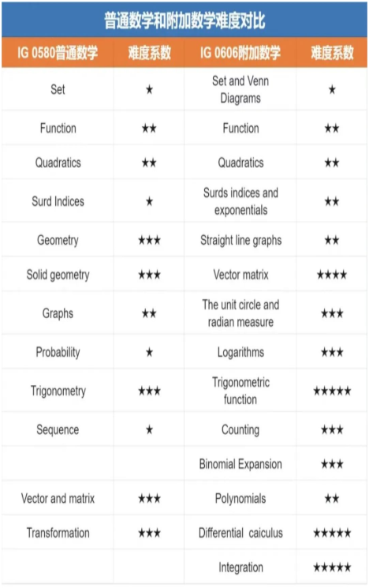Select the Surd Indices cell

pos(58,201)
